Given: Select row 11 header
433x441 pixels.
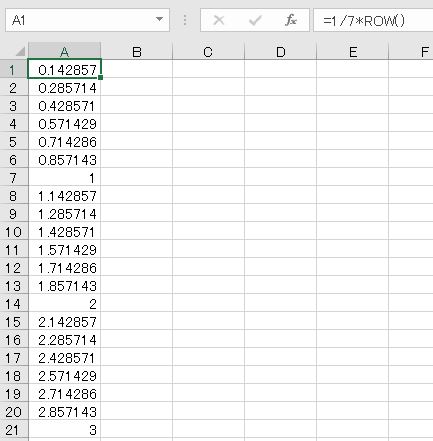Looking at the screenshot, I should 14,249.
